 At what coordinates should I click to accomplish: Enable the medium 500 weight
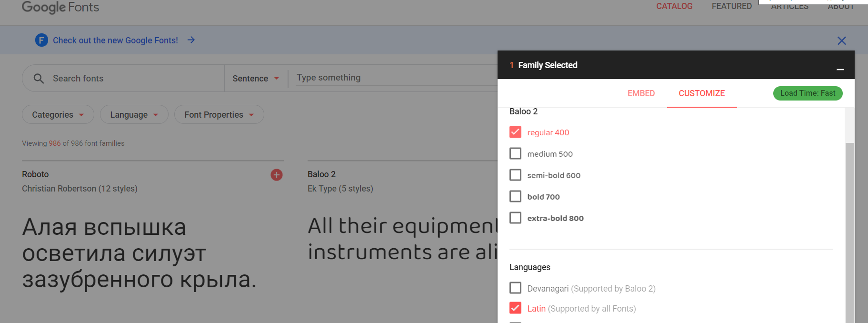click(515, 153)
